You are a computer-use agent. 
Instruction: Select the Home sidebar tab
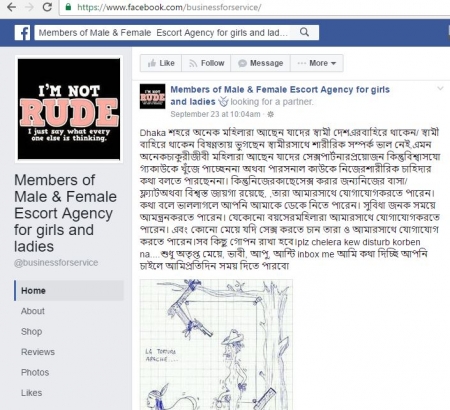[x=69, y=290]
